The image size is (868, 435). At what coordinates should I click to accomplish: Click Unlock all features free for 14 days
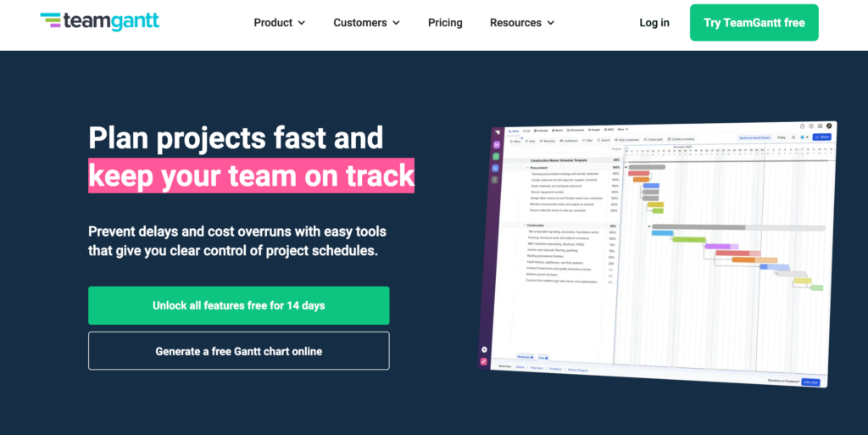[238, 305]
